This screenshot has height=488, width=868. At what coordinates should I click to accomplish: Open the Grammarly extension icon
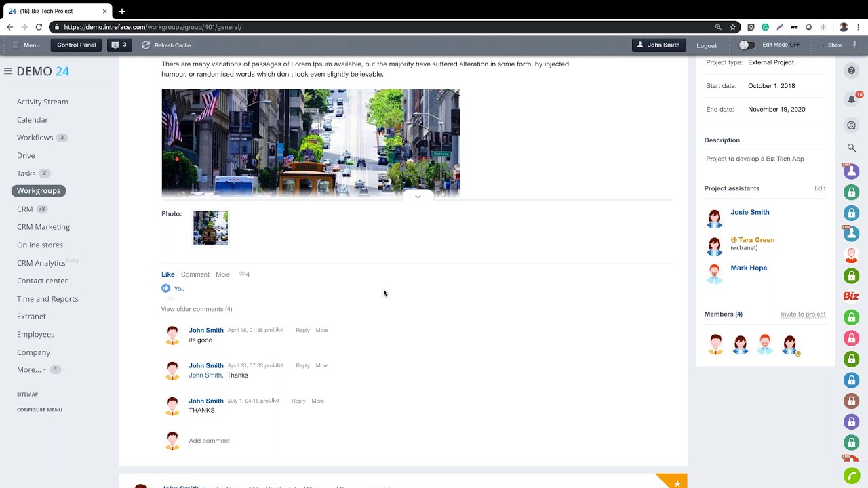pos(765,27)
